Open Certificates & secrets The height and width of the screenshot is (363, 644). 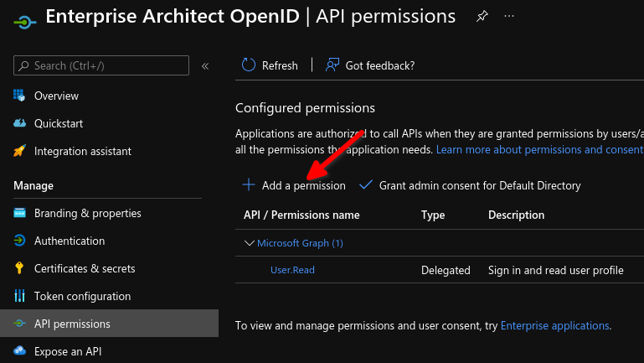point(85,268)
